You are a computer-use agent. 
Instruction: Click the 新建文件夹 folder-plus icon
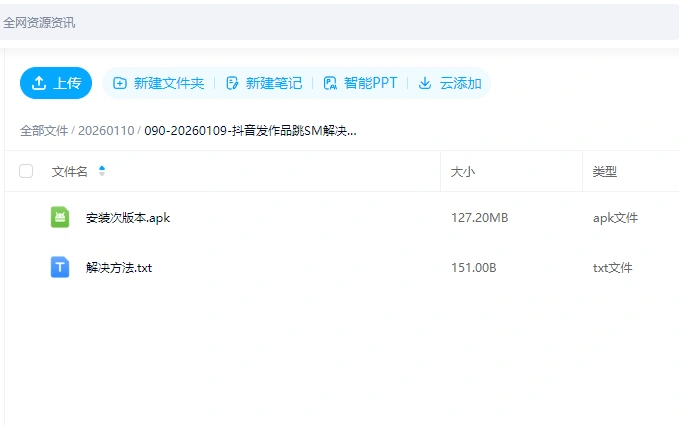coord(120,83)
